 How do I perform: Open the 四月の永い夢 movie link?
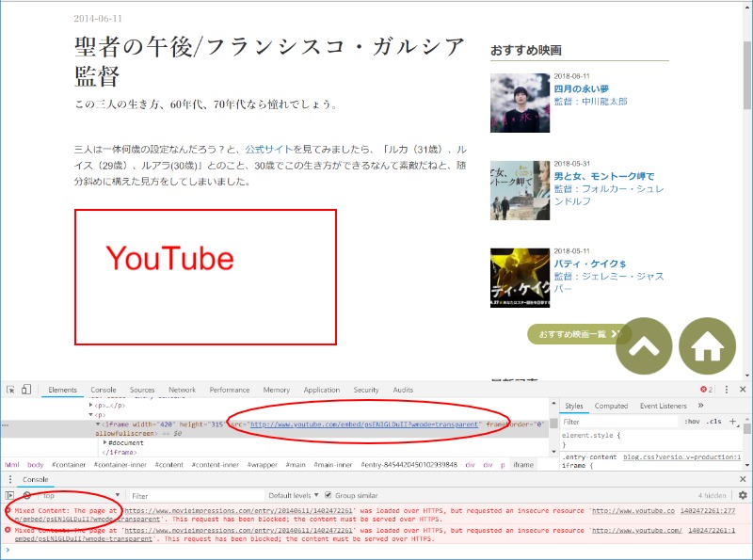tap(581, 88)
